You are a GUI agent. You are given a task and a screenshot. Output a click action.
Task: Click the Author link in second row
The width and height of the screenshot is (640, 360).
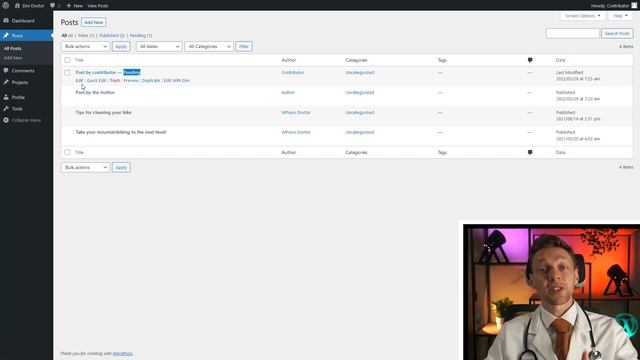click(x=288, y=92)
